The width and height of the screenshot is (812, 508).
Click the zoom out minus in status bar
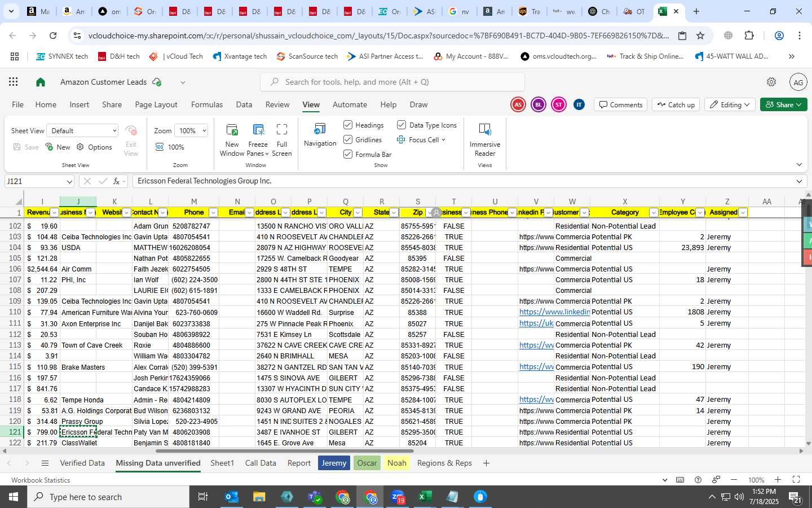point(734,480)
